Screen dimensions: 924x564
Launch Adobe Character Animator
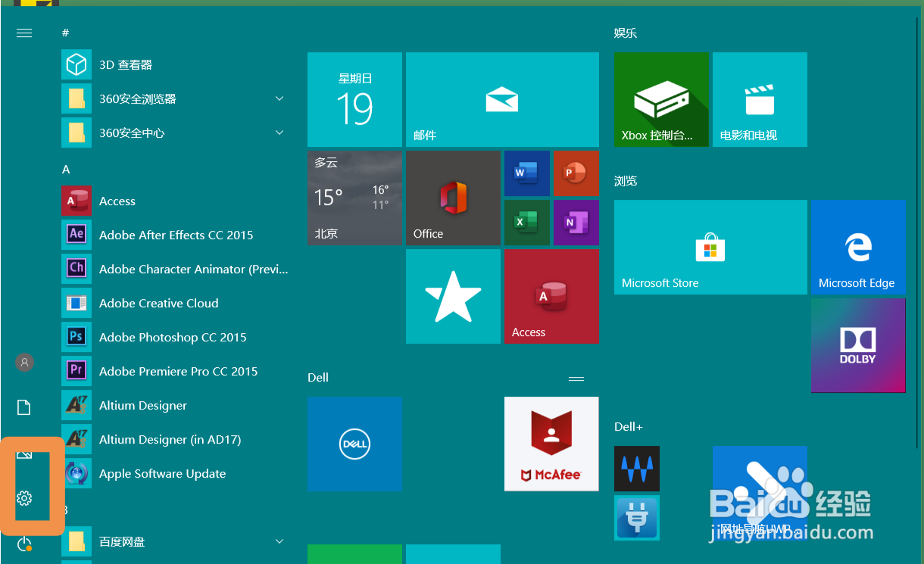(x=175, y=270)
